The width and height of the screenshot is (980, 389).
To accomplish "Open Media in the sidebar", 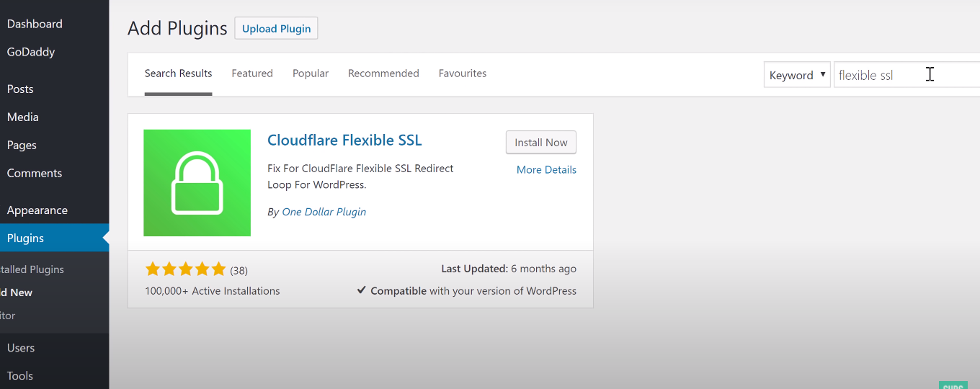I will click(23, 117).
